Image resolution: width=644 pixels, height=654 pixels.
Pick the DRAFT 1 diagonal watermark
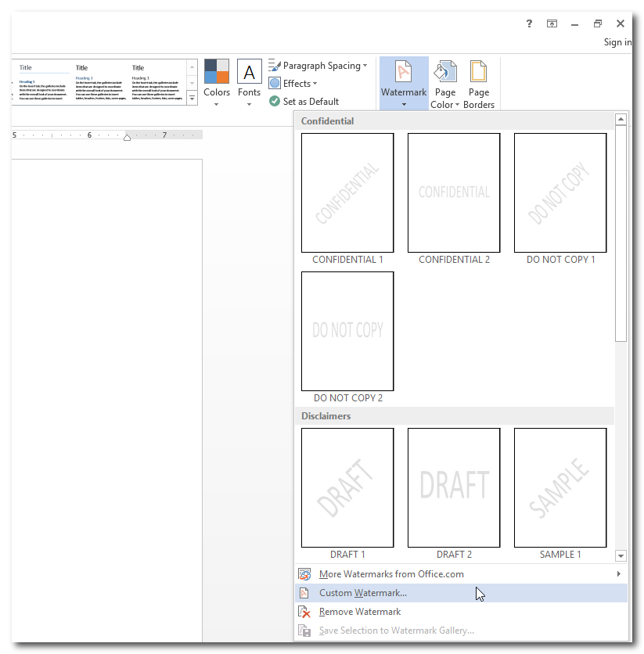point(347,488)
